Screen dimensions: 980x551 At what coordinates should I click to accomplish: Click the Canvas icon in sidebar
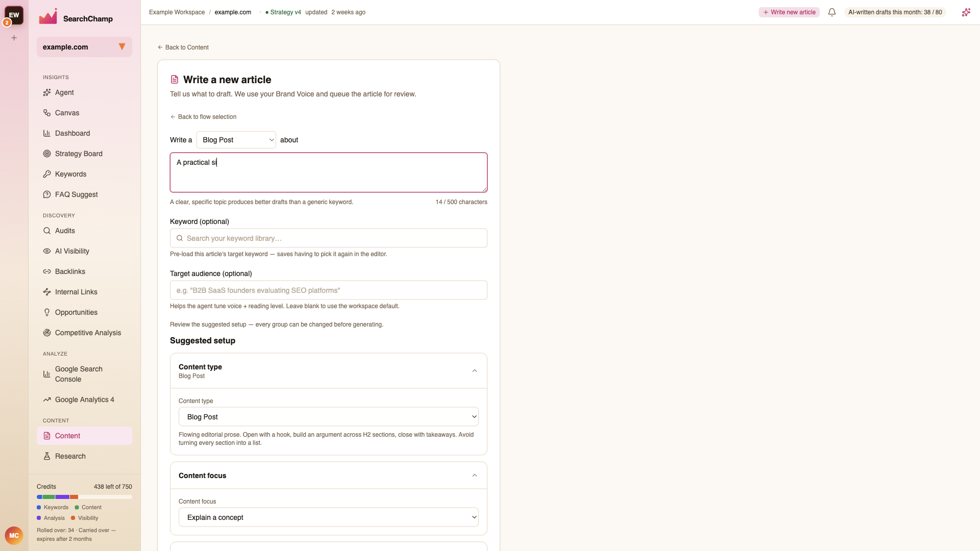(47, 113)
